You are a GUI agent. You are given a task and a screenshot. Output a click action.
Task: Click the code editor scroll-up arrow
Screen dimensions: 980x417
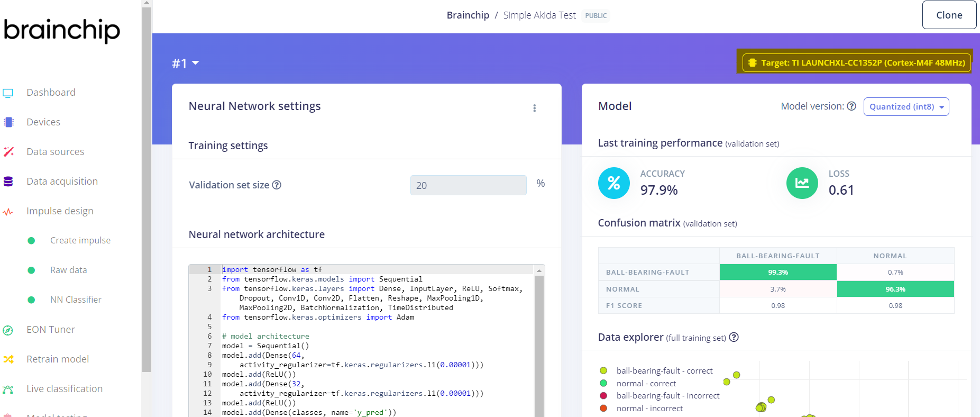click(x=539, y=270)
